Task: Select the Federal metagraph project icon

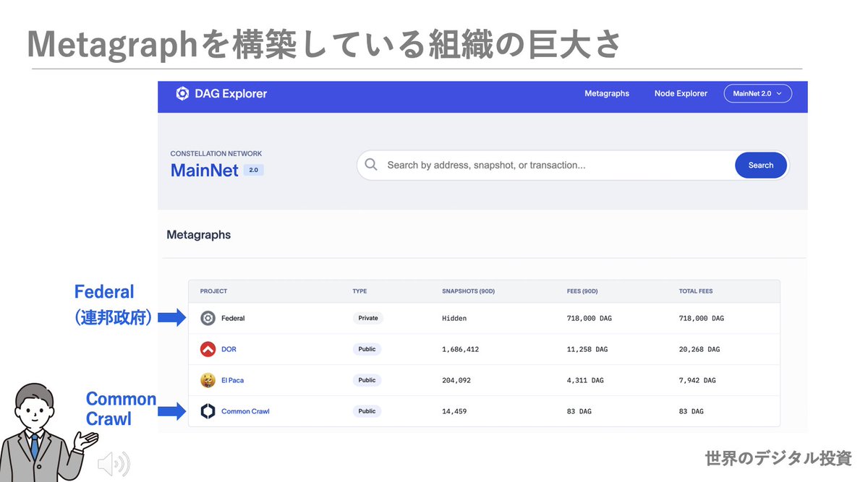Action: point(208,318)
